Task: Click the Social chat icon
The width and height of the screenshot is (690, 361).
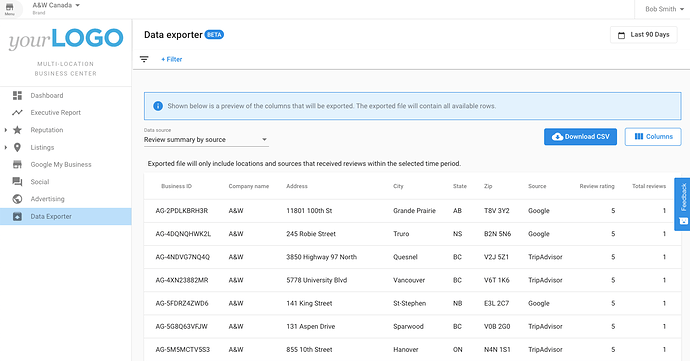Action: pyautogui.click(x=17, y=182)
